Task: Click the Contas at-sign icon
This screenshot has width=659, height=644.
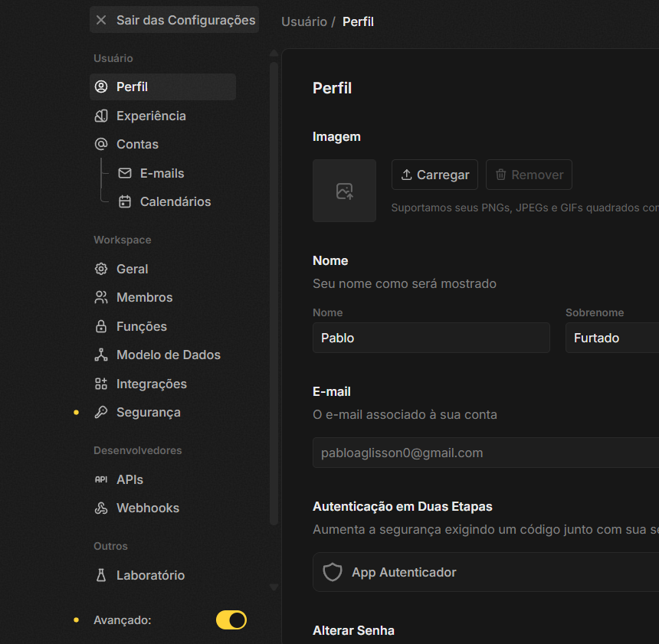Action: click(101, 145)
